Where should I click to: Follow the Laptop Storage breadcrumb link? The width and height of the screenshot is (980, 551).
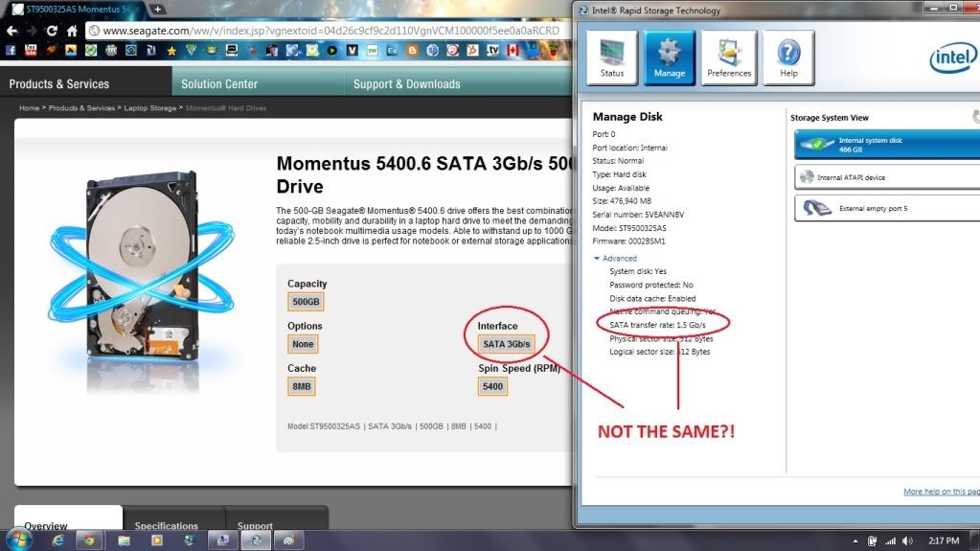(x=150, y=108)
